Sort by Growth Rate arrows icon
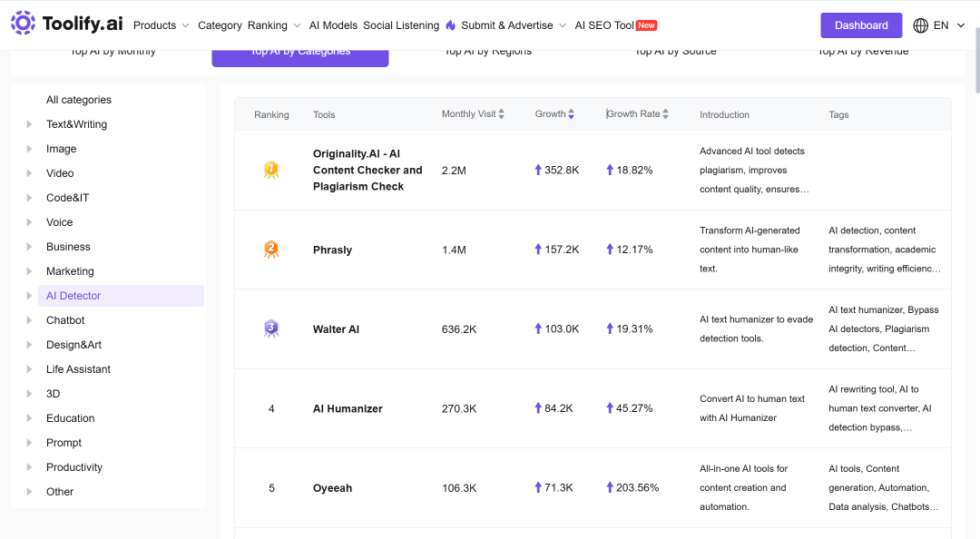Viewport: 980px width, 539px height. coord(666,113)
